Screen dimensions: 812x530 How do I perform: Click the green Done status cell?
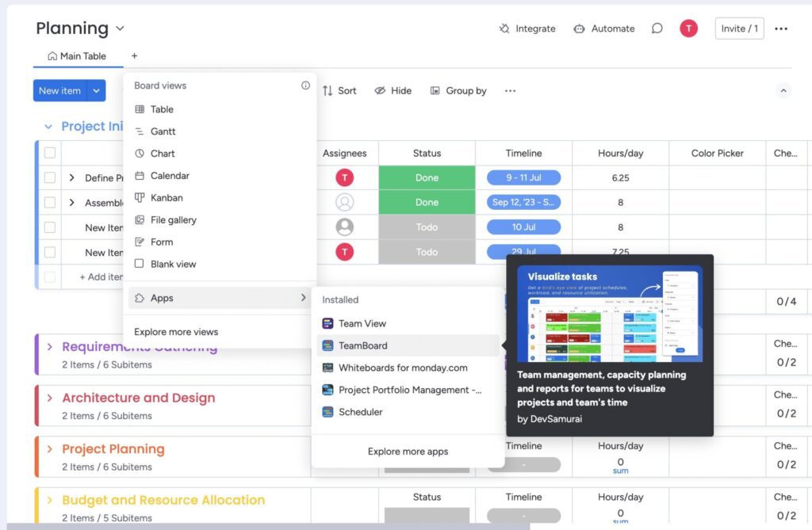tap(427, 177)
